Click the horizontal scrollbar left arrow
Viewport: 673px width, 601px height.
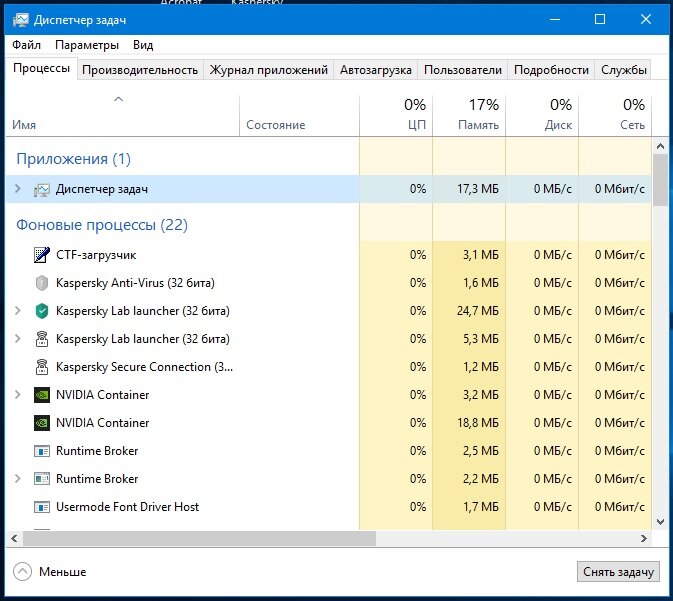click(15, 538)
